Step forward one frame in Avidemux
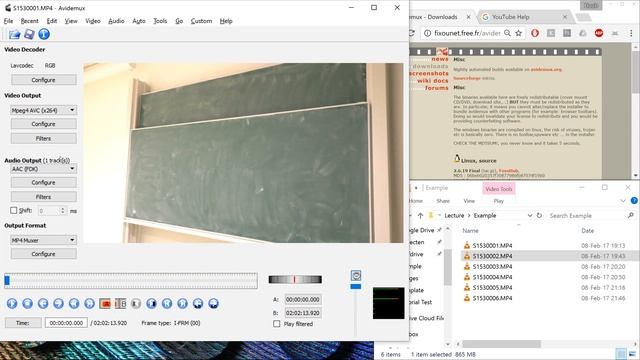Screen dimensions: 640x360 (x=58, y=303)
